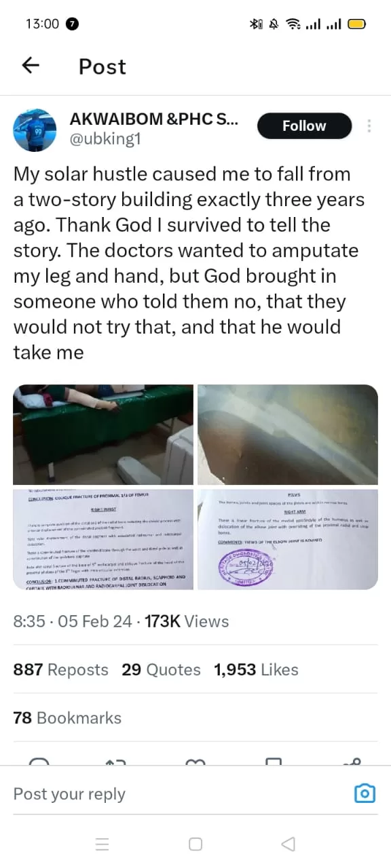Tap the Android back triangle icon

(x=288, y=844)
